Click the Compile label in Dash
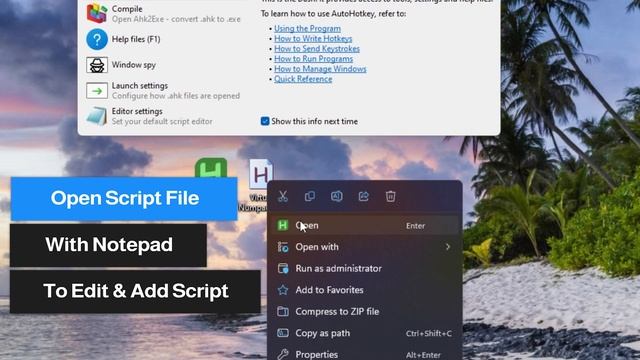This screenshot has width=640, height=360. click(x=127, y=9)
